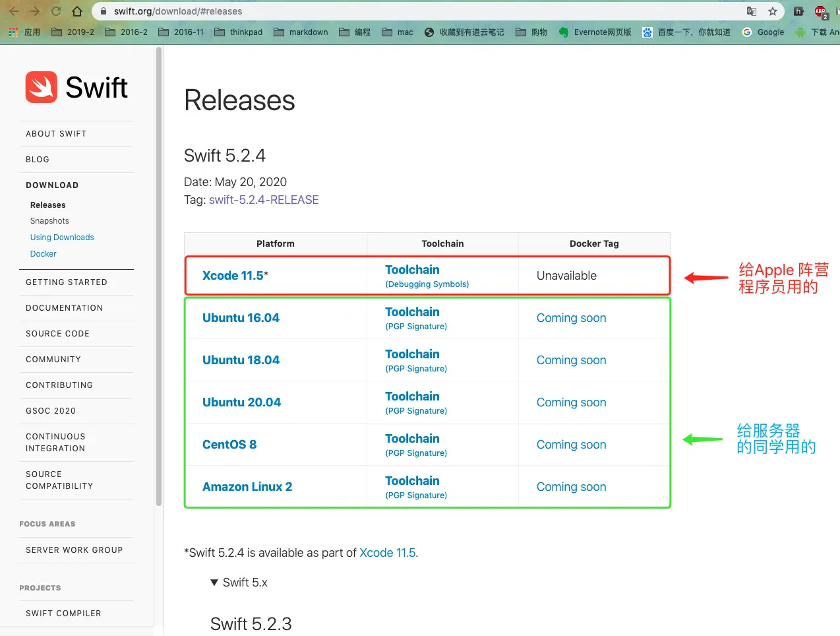Click Coming soon for Ubuntu 16.04

pos(571,318)
